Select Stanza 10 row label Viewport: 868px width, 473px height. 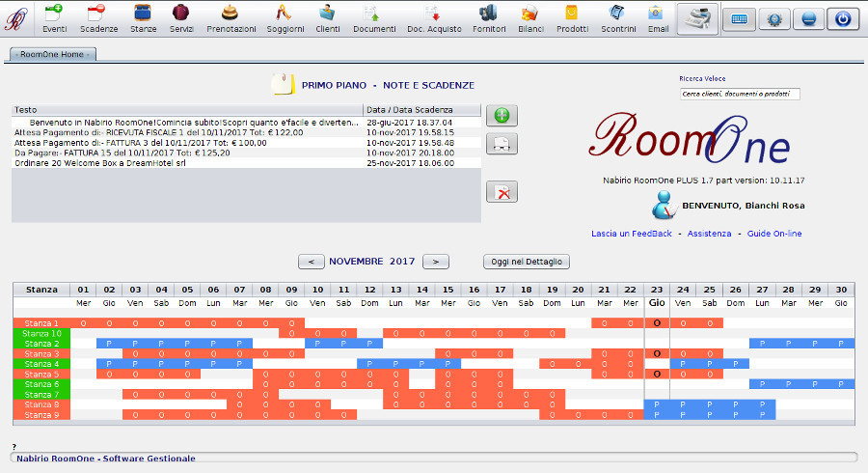(x=41, y=333)
